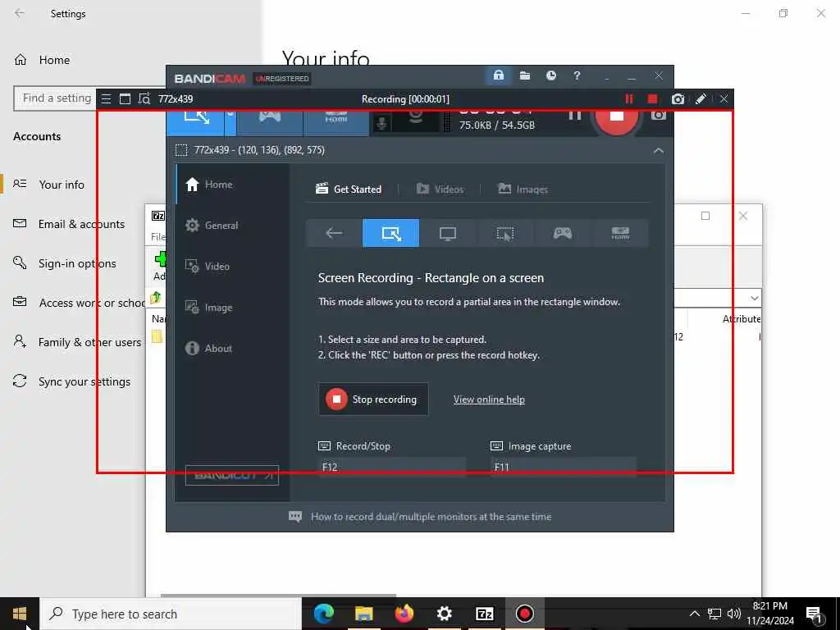
Task: Select the fullscreen monitor recording mode icon
Action: tap(447, 233)
